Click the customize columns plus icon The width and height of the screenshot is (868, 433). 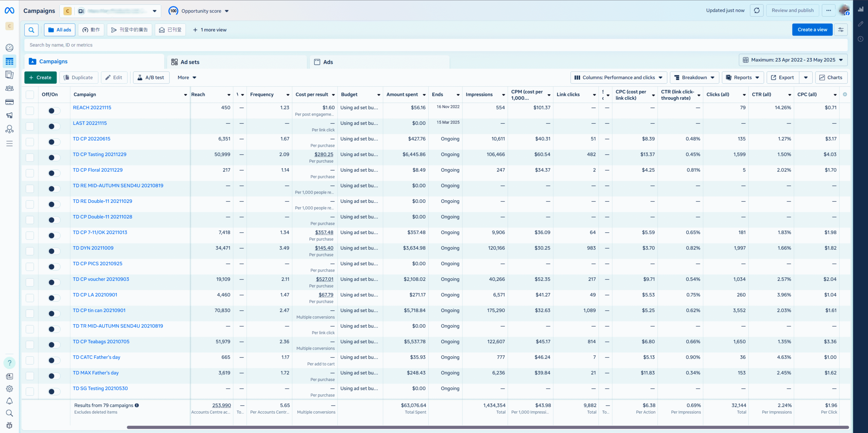pyautogui.click(x=845, y=95)
